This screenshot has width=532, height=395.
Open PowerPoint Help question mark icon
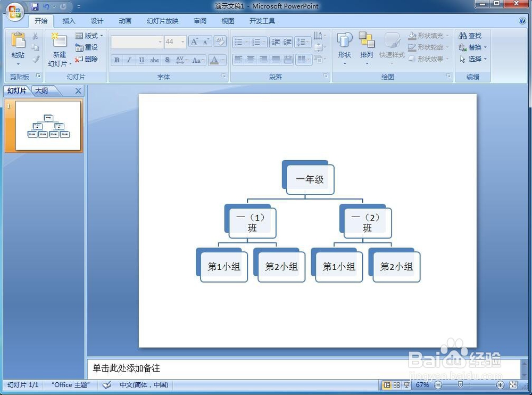[522, 21]
